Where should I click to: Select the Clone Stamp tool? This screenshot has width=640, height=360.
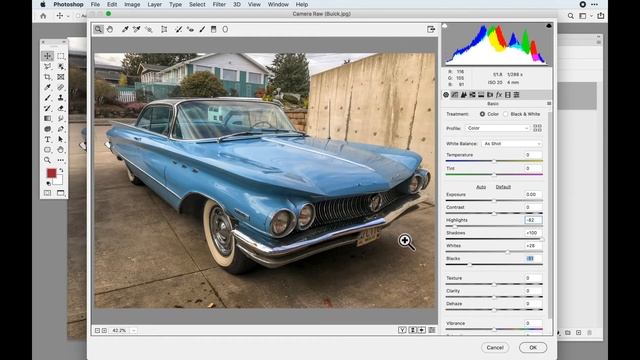[61, 98]
